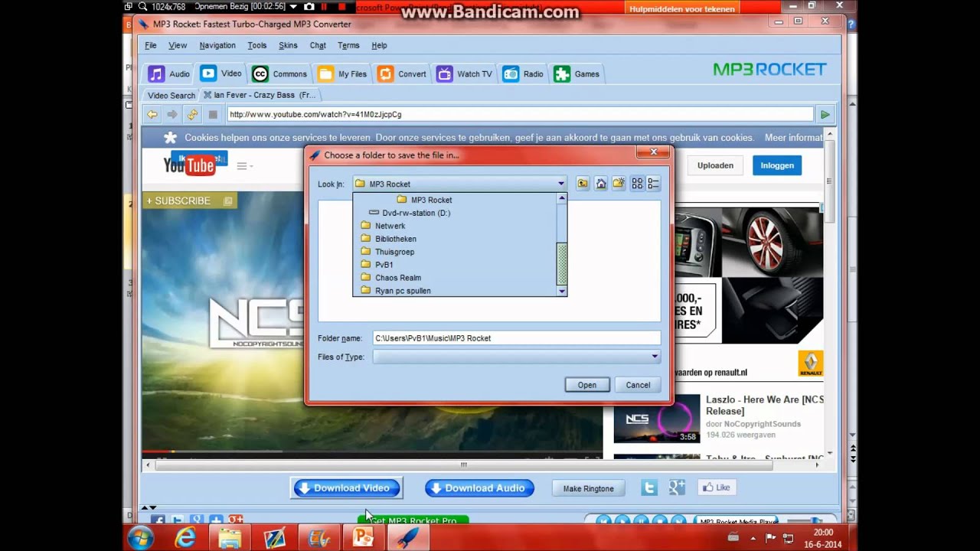Click the dropdown list scrollbar thumb

tap(562, 263)
